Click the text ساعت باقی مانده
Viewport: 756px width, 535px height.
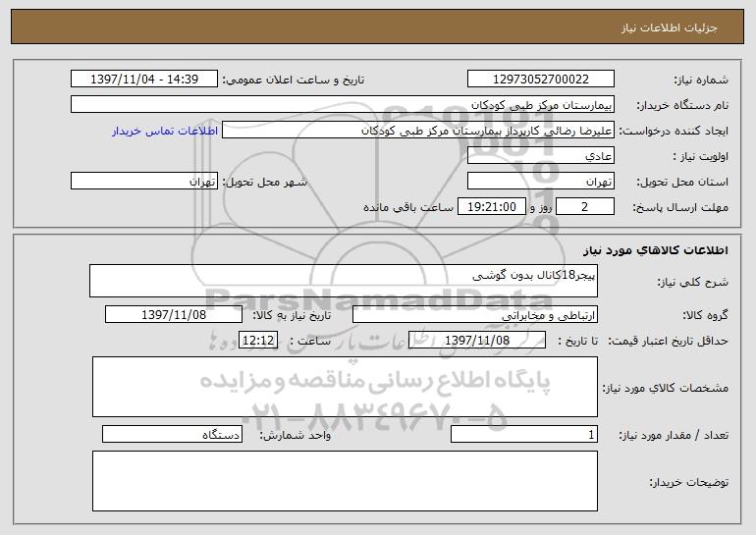coord(407,207)
